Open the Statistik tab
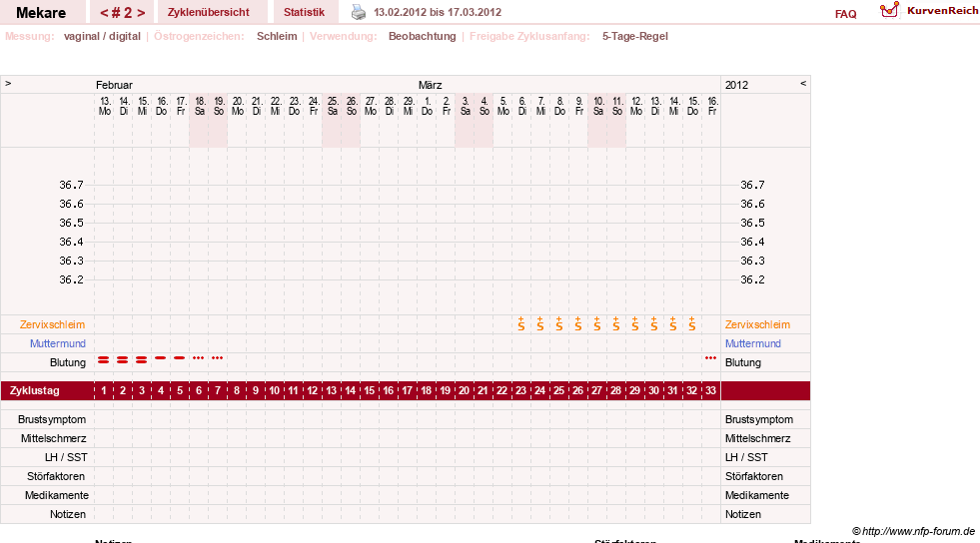Viewport: 980px width, 543px height. [305, 13]
